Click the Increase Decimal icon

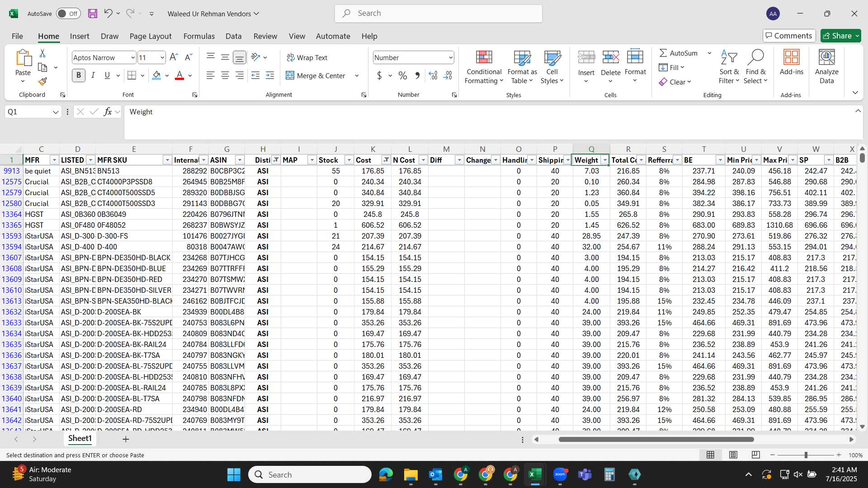(433, 76)
